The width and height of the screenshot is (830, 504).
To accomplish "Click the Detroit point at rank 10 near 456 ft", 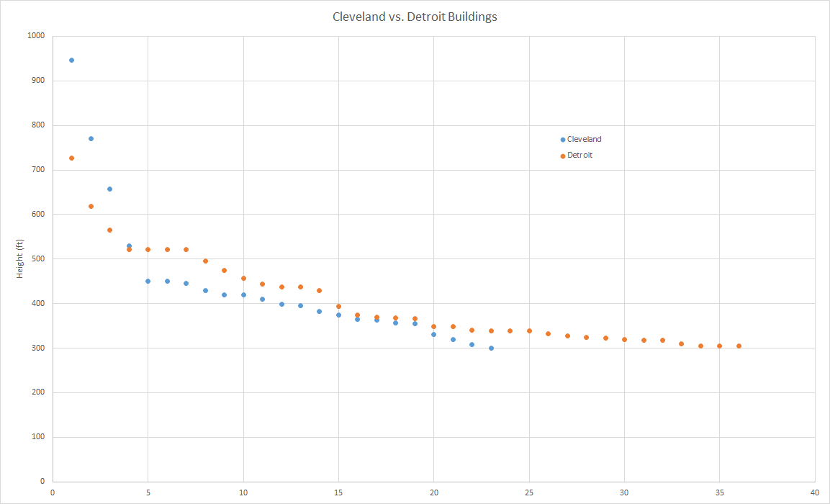I will (x=243, y=279).
